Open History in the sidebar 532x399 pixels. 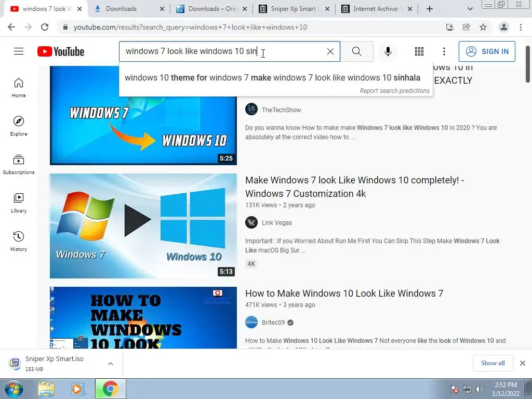click(x=19, y=241)
